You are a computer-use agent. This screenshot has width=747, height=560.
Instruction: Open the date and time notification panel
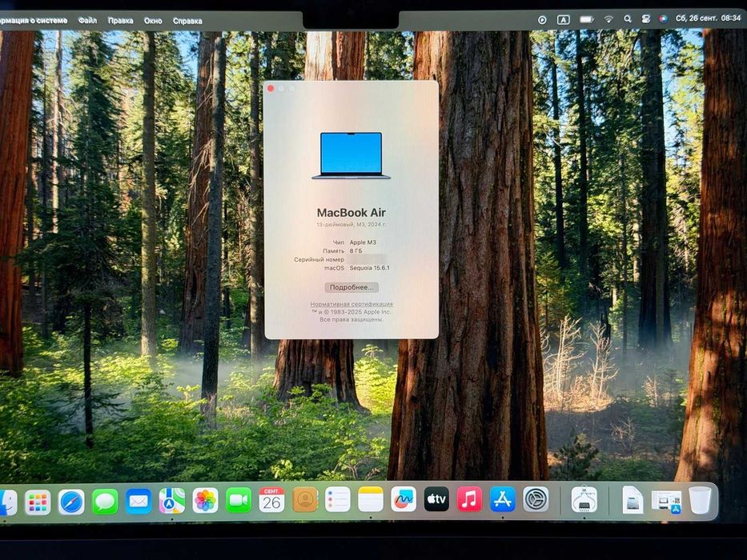[x=708, y=18]
